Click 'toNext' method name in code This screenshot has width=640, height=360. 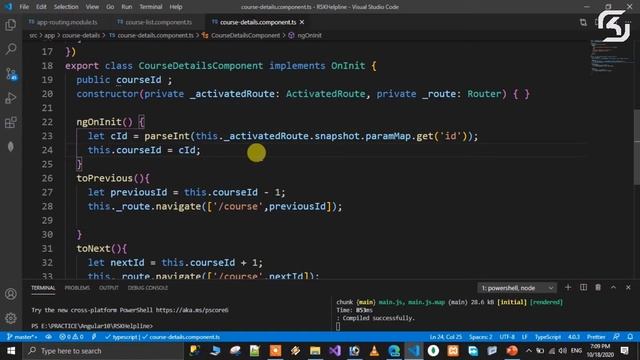[x=93, y=249]
